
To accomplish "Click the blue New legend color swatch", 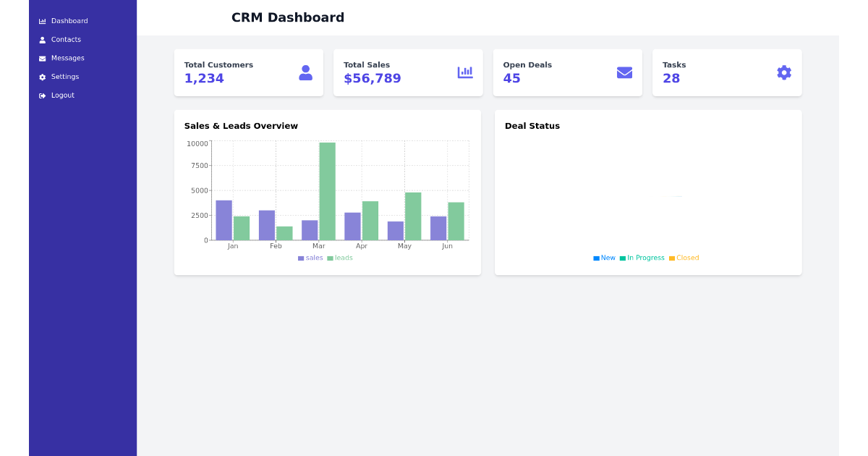I will point(597,258).
